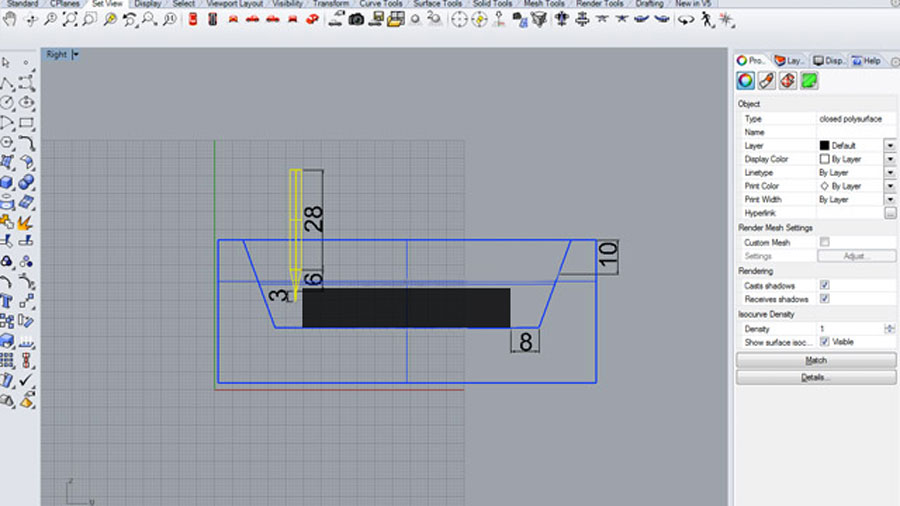Image resolution: width=900 pixels, height=506 pixels.
Task: Click the Explode tool icon
Action: [x=26, y=222]
